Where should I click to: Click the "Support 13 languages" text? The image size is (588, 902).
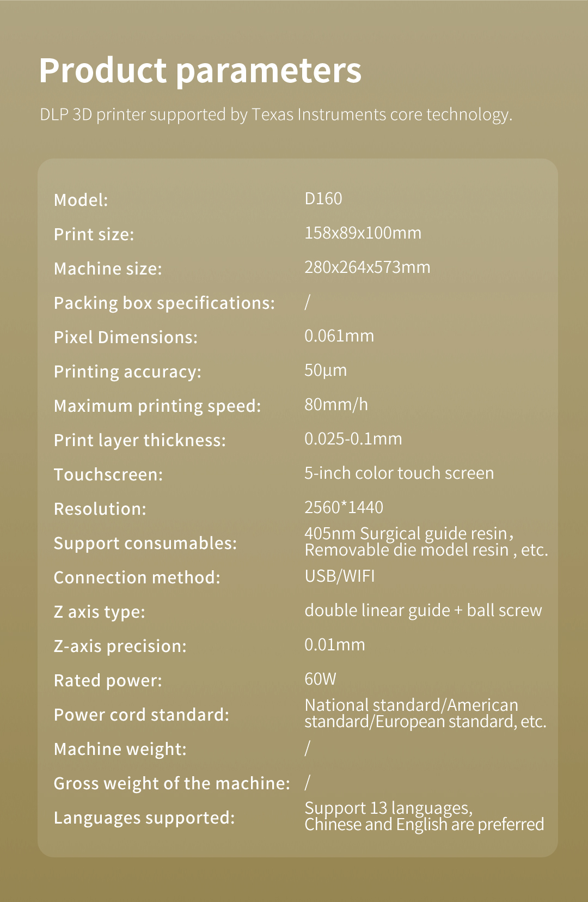click(388, 808)
